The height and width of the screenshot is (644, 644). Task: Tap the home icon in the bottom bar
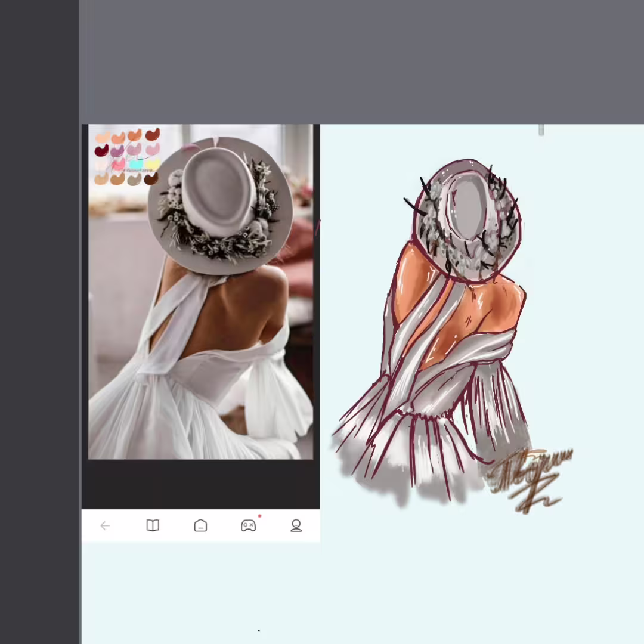click(x=200, y=525)
